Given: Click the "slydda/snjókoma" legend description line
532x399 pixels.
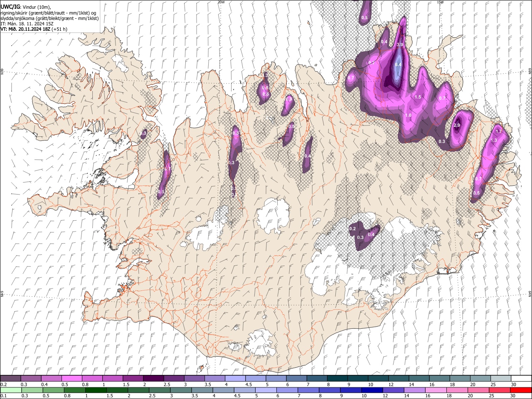Looking at the screenshot, I should click(x=49, y=18).
